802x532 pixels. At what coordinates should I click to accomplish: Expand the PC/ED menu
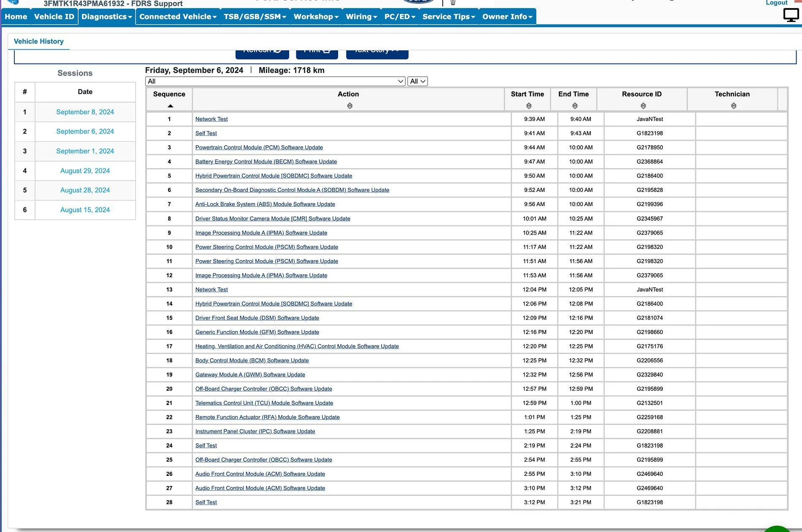coord(400,16)
